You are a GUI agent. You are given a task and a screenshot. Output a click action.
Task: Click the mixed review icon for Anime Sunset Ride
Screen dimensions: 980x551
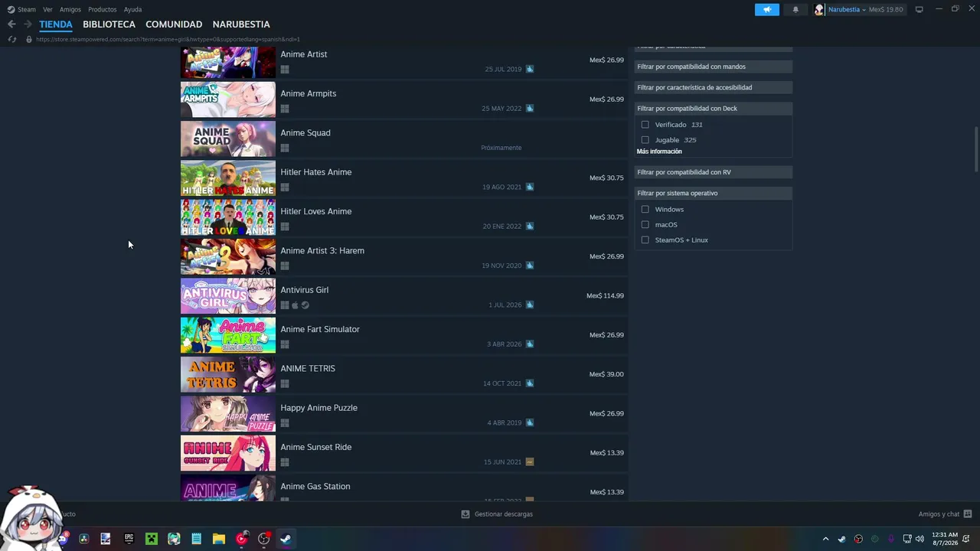tap(530, 462)
